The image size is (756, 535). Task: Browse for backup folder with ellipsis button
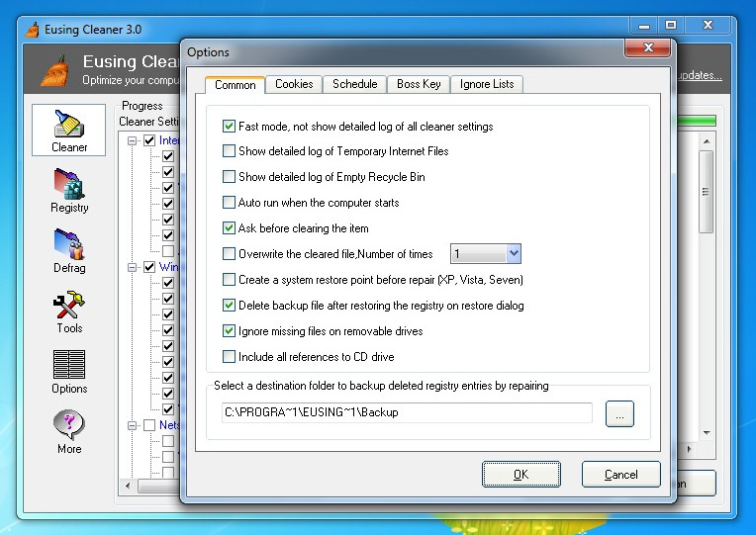pyautogui.click(x=619, y=414)
